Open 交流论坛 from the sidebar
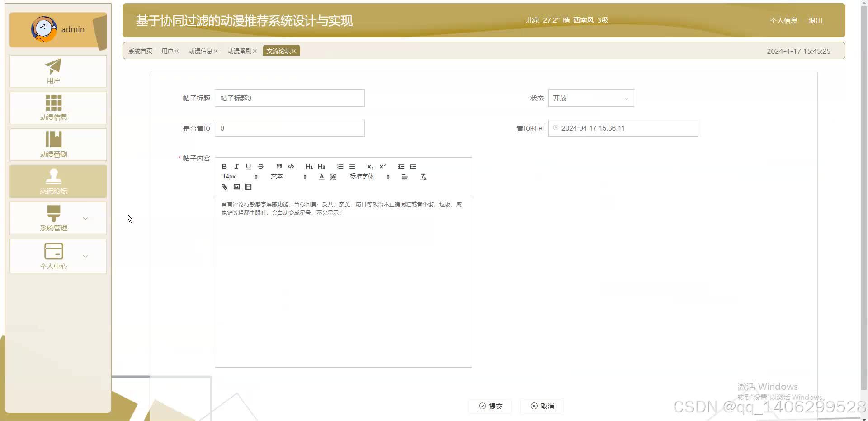Screen dimensions: 868x421 coord(57,182)
